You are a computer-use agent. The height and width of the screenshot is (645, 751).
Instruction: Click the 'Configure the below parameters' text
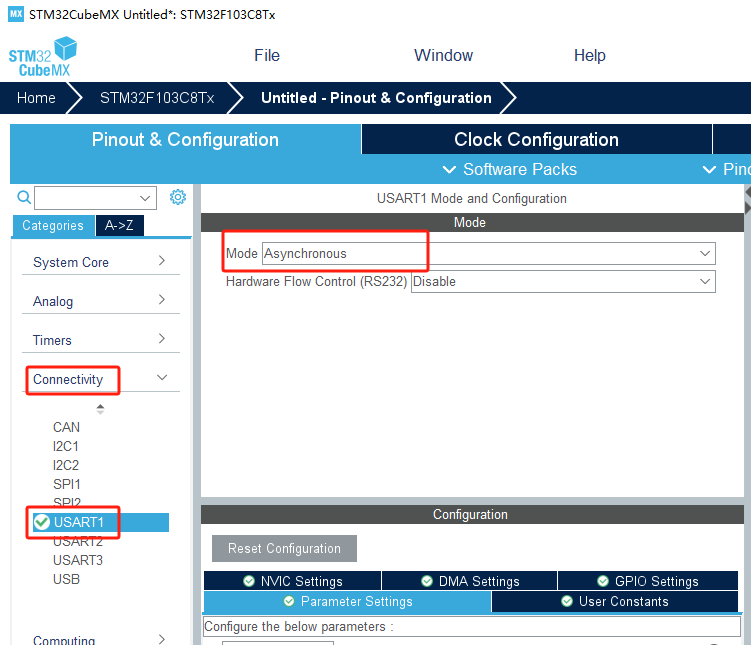[x=298, y=626]
